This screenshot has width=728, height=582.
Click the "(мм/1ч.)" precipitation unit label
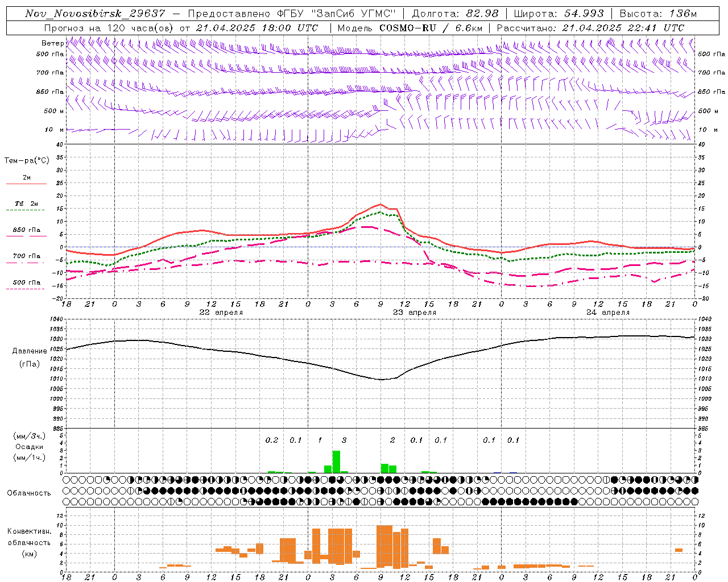(x=30, y=457)
